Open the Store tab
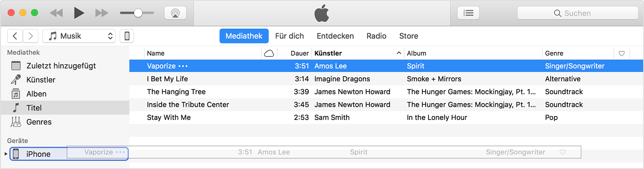This screenshot has width=644, height=169. tap(409, 36)
